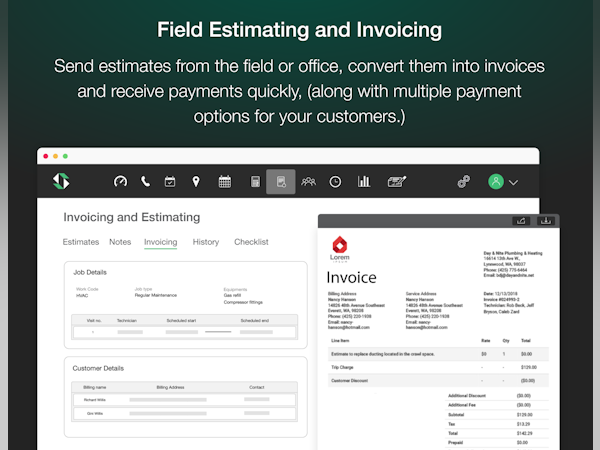Click the 'Regular Maintenance' job type value
Image resolution: width=600 pixels, height=450 pixels.
pos(156,295)
